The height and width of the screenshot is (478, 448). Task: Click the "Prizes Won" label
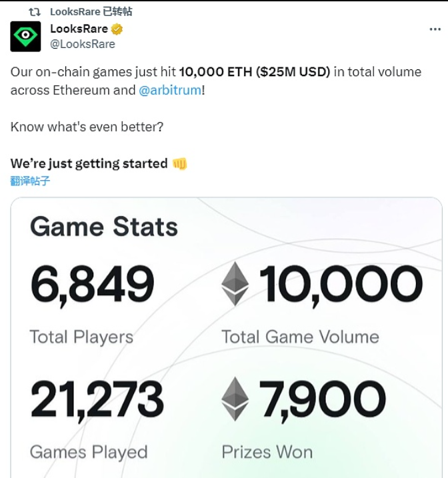267,452
